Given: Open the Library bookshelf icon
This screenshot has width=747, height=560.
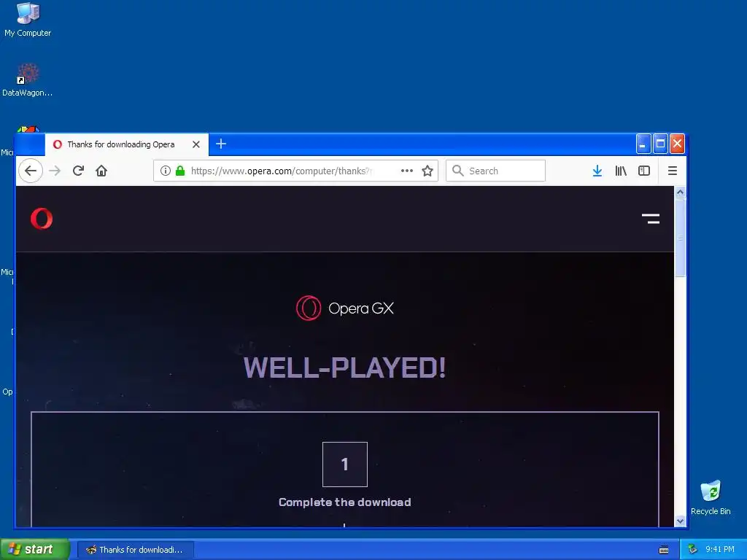Looking at the screenshot, I should click(621, 171).
